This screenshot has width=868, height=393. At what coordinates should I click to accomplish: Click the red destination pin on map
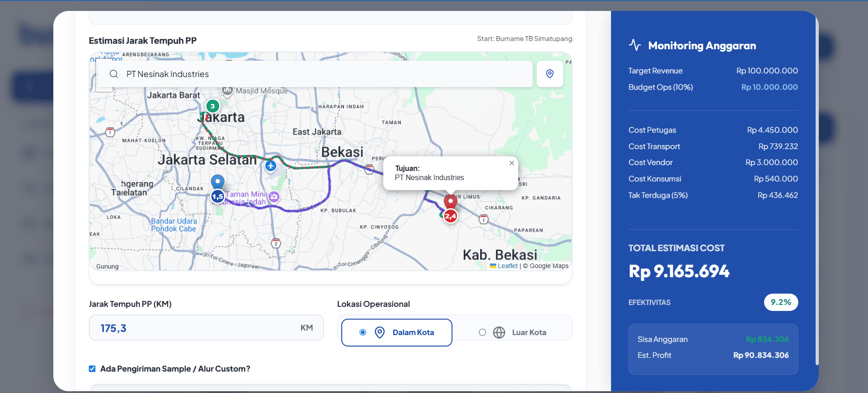(450, 201)
